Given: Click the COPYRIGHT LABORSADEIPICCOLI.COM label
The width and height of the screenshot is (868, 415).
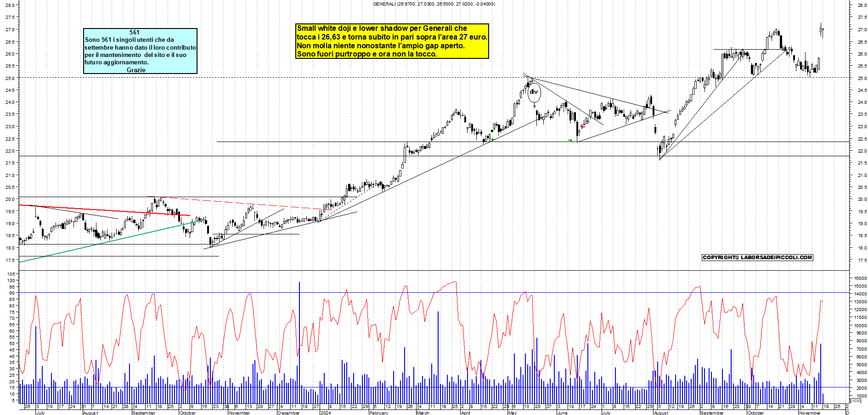Looking at the screenshot, I should pyautogui.click(x=757, y=257).
